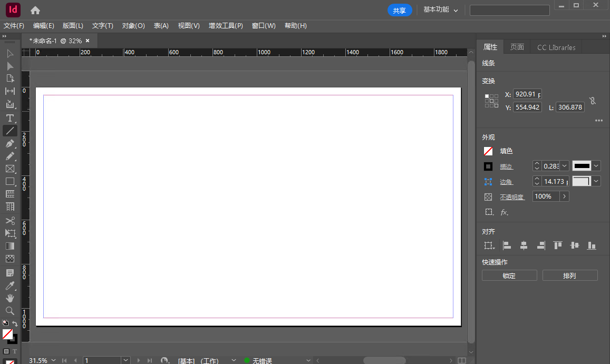
Task: Select the Rectangle Frame tool
Action: pos(10,169)
